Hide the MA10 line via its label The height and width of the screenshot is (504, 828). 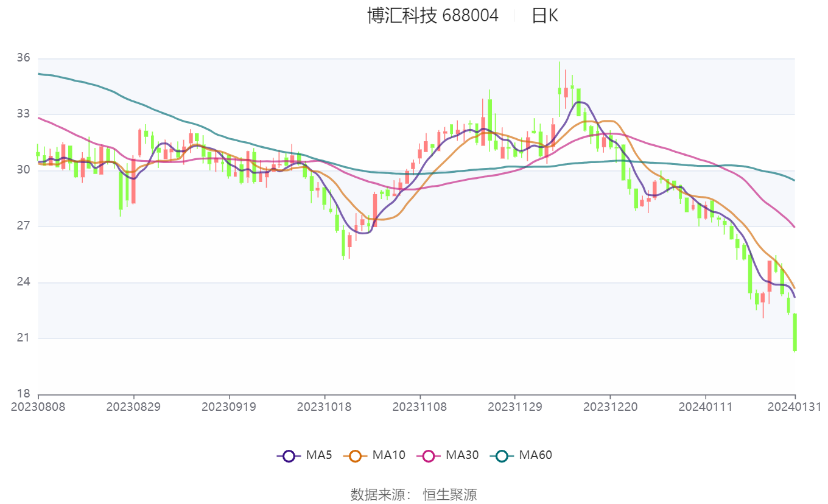point(388,455)
